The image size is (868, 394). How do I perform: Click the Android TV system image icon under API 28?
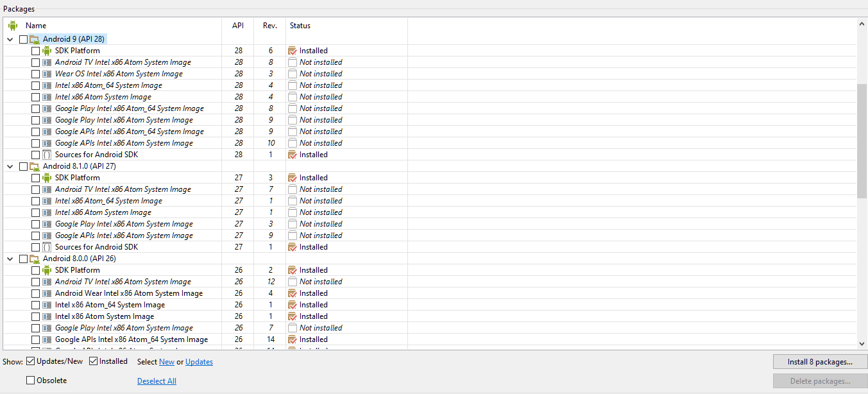(x=47, y=62)
